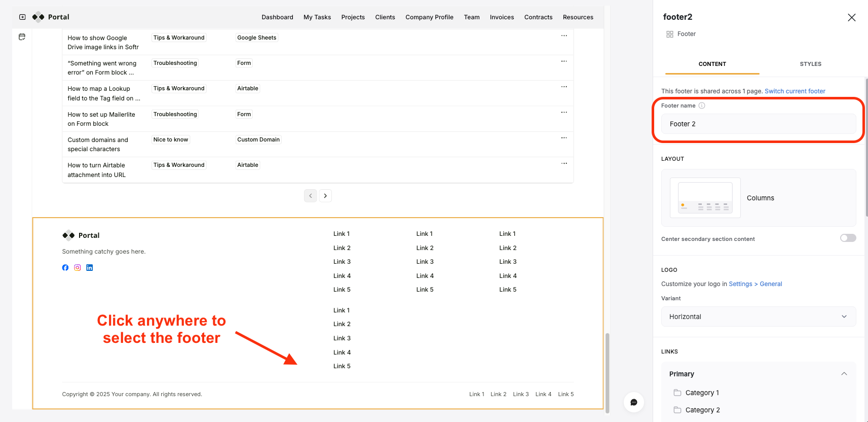Open My Tasks in the navigation

pyautogui.click(x=317, y=17)
